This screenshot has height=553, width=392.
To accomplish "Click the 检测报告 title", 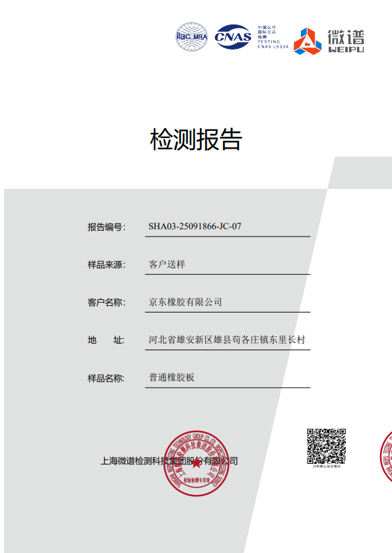I will point(196,139).
